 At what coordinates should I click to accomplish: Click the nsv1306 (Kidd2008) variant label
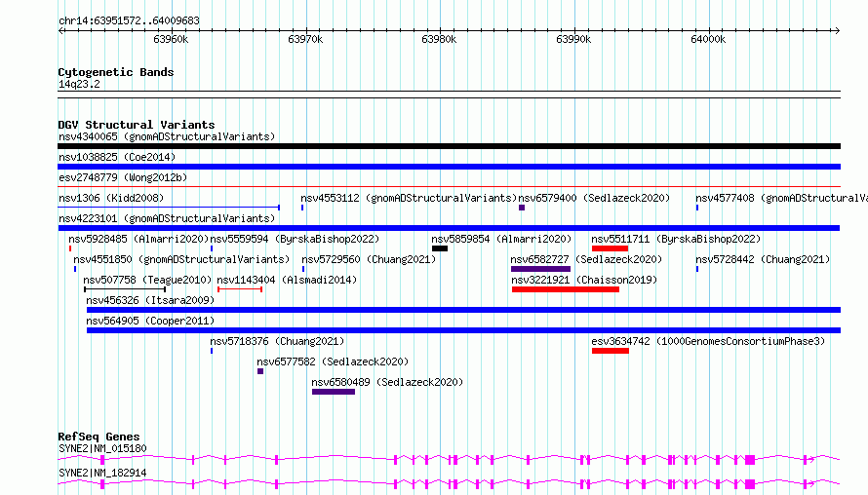111,198
